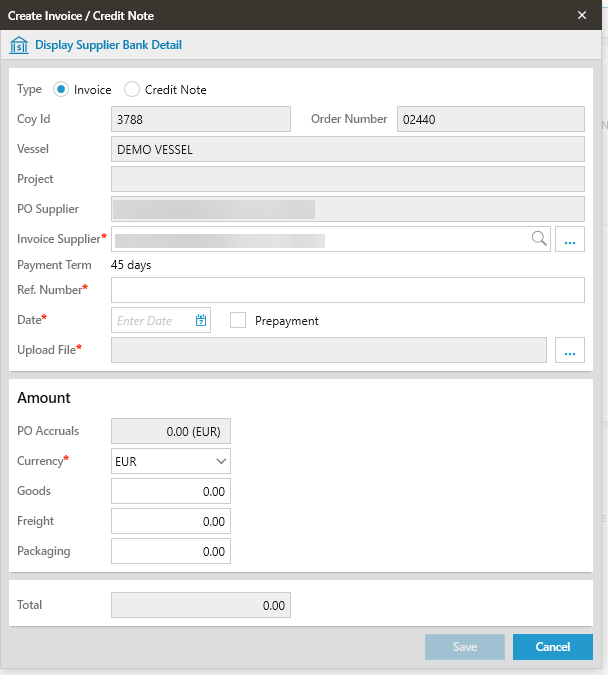Select the Invoice radio button

coord(61,90)
